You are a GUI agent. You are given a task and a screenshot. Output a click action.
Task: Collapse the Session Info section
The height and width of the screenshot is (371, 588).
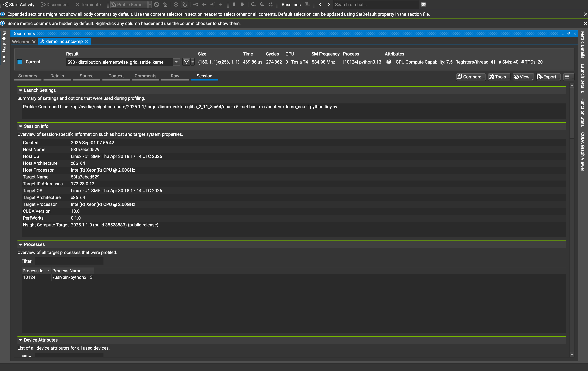point(21,126)
